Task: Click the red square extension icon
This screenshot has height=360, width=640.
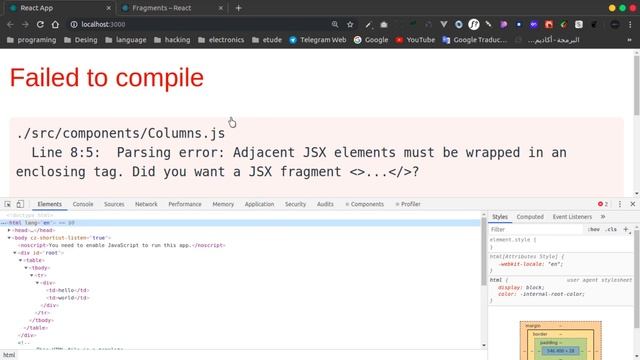Action: coord(549,24)
